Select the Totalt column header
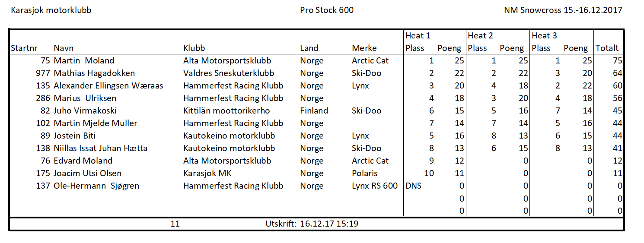Screen dimensions: 644x243 607,48
